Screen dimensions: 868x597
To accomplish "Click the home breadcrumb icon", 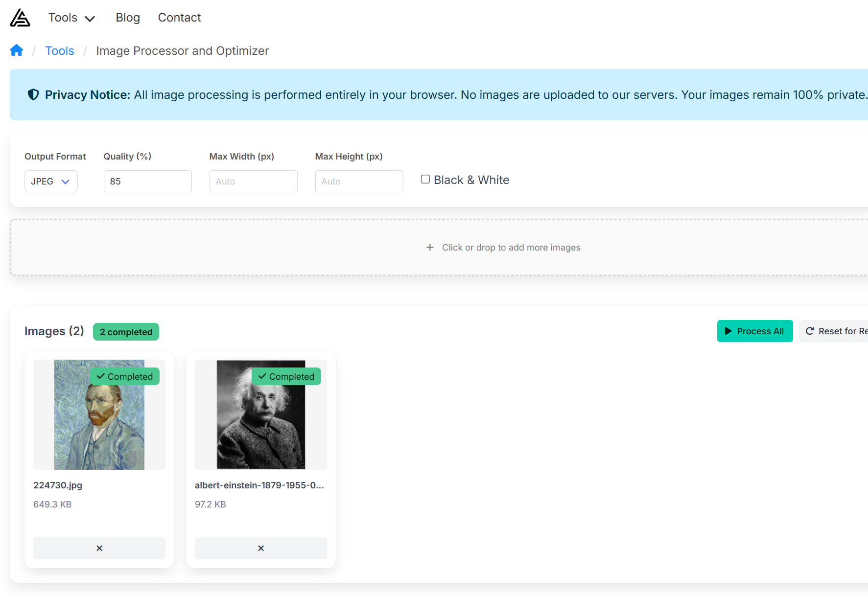I will tap(17, 50).
